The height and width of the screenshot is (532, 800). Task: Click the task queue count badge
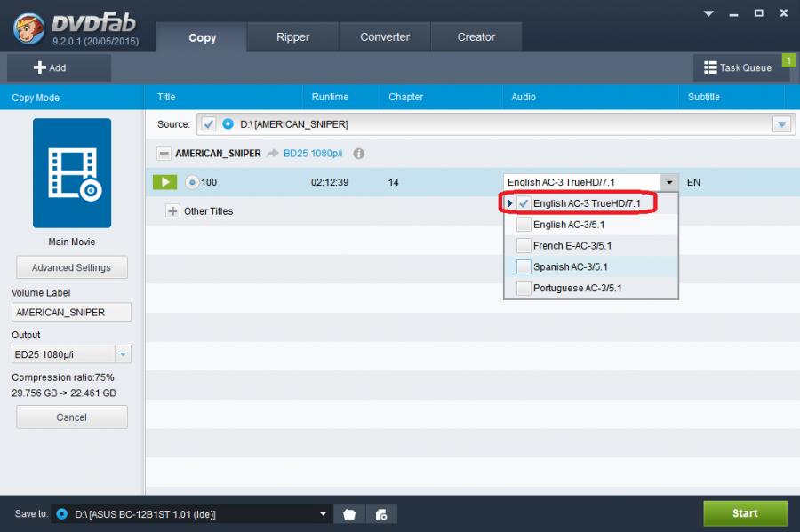(x=788, y=60)
